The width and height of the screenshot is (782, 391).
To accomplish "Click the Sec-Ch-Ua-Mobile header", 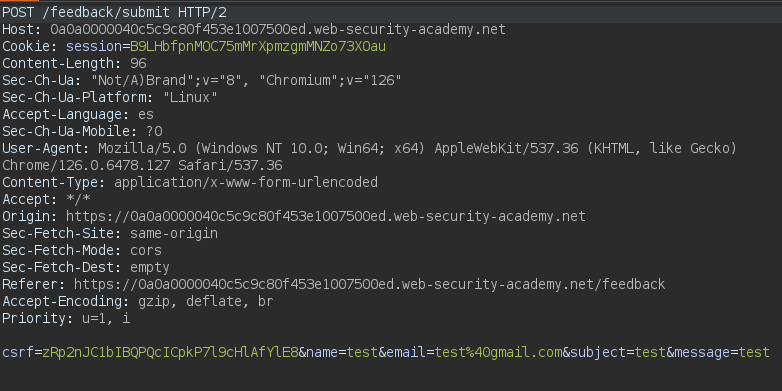I will pos(82,132).
